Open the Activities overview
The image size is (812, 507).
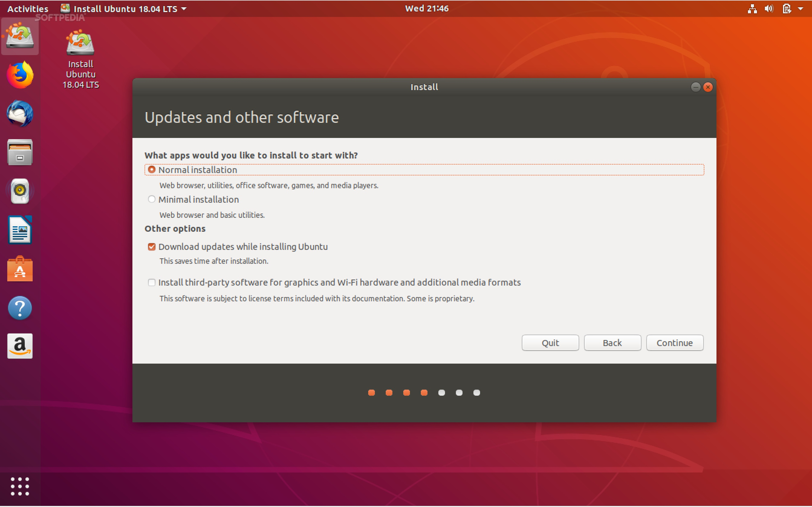point(28,9)
